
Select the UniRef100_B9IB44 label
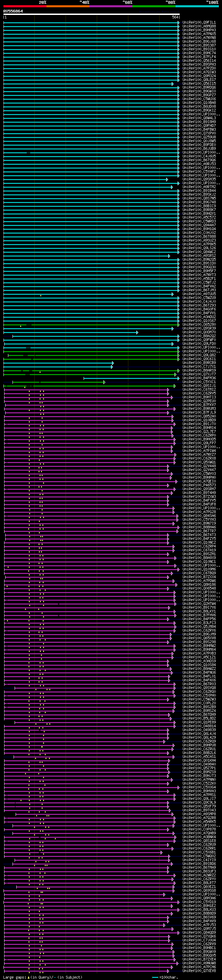pyautogui.click(x=199, y=191)
